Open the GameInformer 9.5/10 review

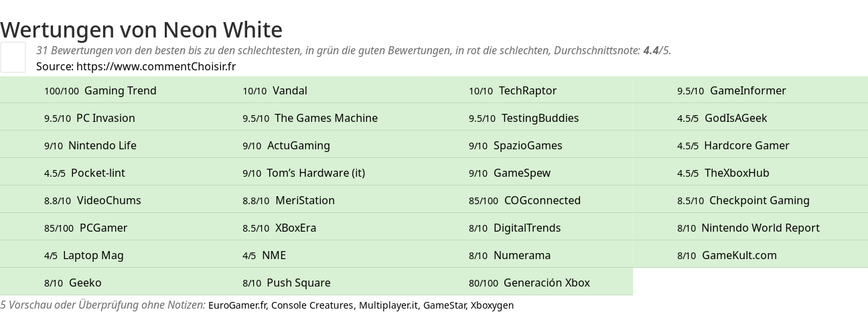750,90
